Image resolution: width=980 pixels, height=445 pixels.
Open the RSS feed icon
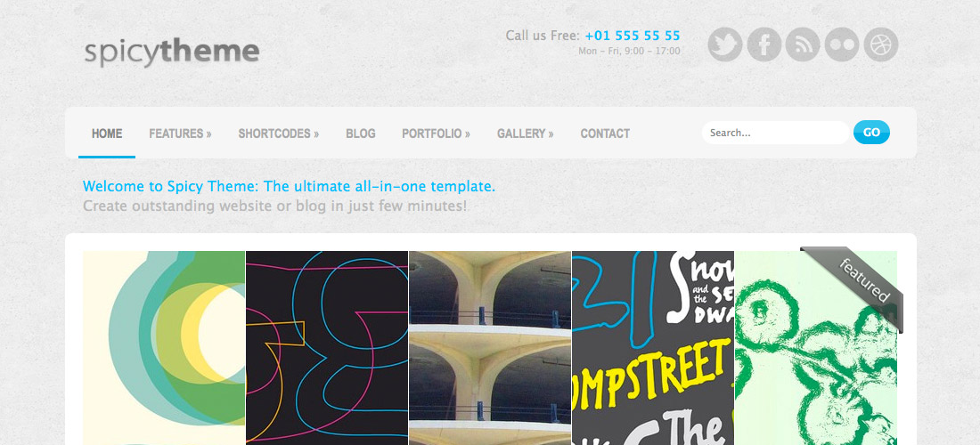pyautogui.click(x=803, y=44)
